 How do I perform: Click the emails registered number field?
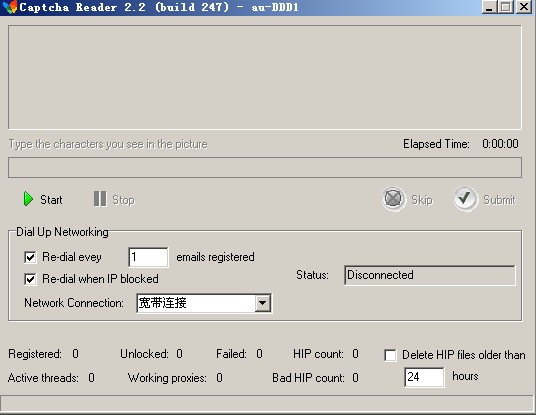(148, 257)
